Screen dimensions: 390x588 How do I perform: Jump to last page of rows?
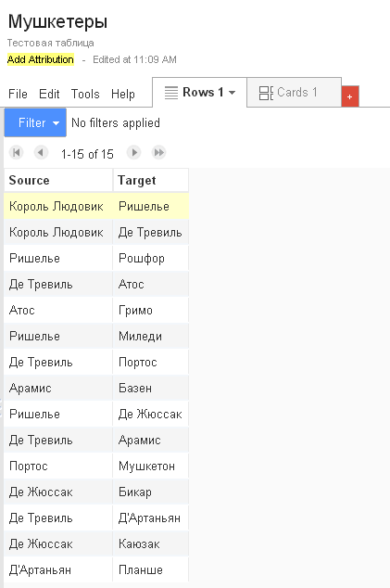tap(158, 153)
